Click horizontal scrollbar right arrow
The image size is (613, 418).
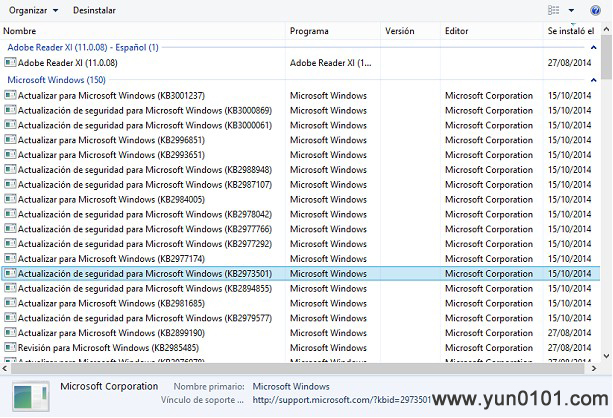click(594, 368)
